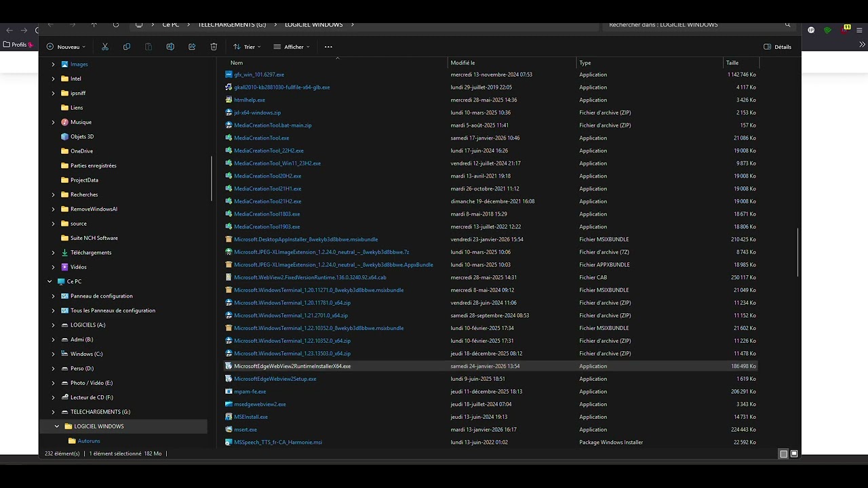The height and width of the screenshot is (488, 868).
Task: Click the Delete trash icon in toolbar
Action: tap(214, 47)
